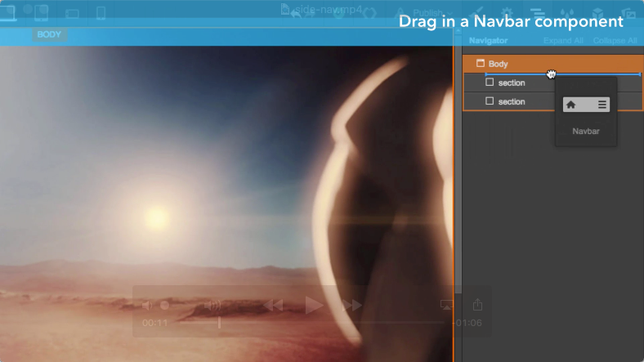Click the share icon in player

click(477, 305)
